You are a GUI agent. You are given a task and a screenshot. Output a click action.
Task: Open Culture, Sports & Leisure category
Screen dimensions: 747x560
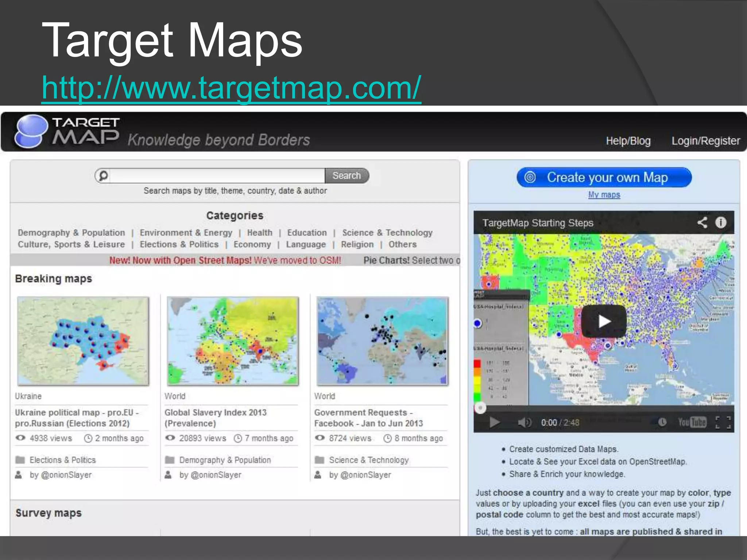[71, 244]
